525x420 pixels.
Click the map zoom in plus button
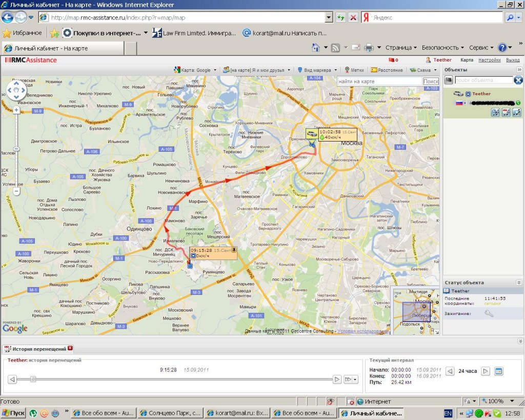[x=16, y=110]
